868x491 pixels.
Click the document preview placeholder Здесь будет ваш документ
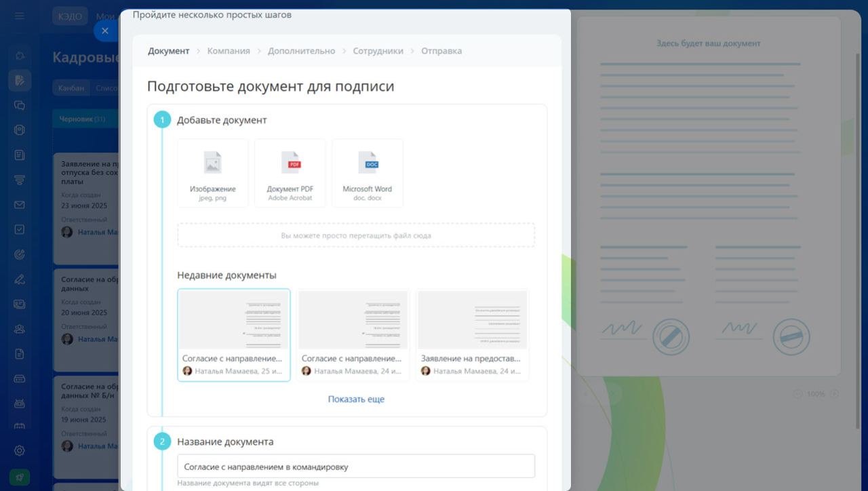point(708,197)
